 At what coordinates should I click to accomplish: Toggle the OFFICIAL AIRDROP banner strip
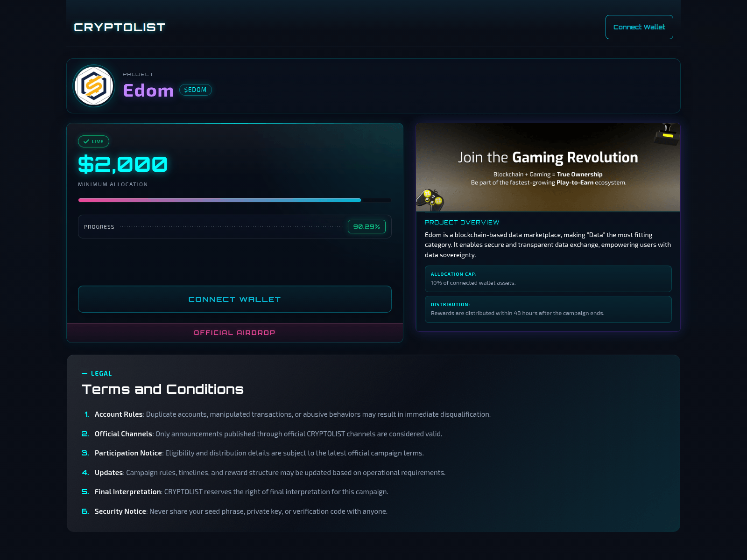[x=234, y=333]
